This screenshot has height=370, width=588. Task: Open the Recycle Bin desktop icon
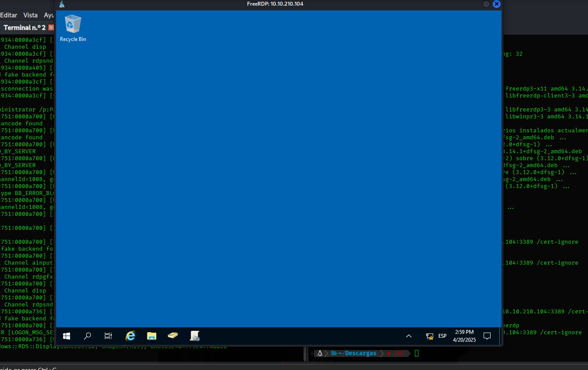pyautogui.click(x=73, y=28)
